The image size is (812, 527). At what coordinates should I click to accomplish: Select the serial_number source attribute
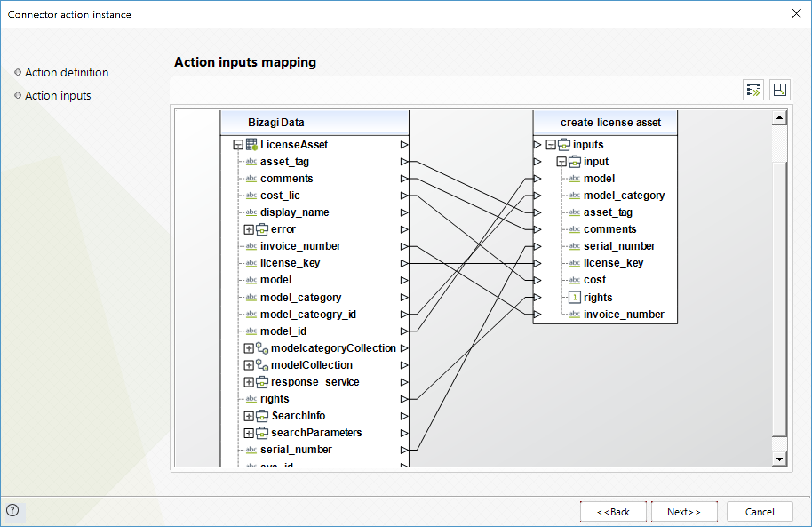[x=296, y=450]
